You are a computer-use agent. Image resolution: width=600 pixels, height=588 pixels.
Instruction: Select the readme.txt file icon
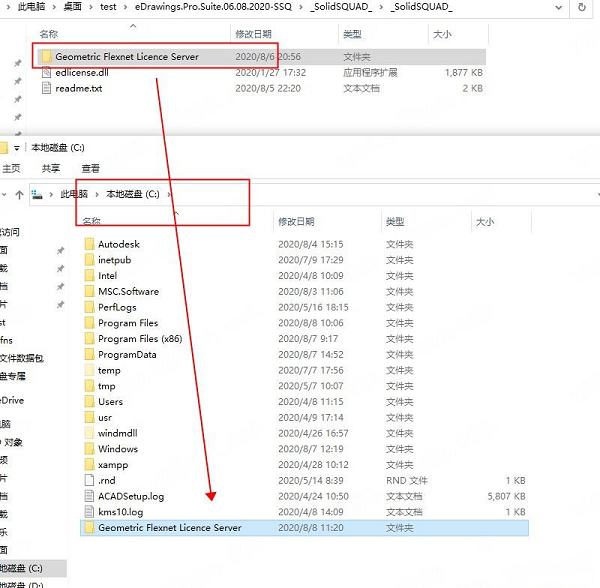pos(46,88)
